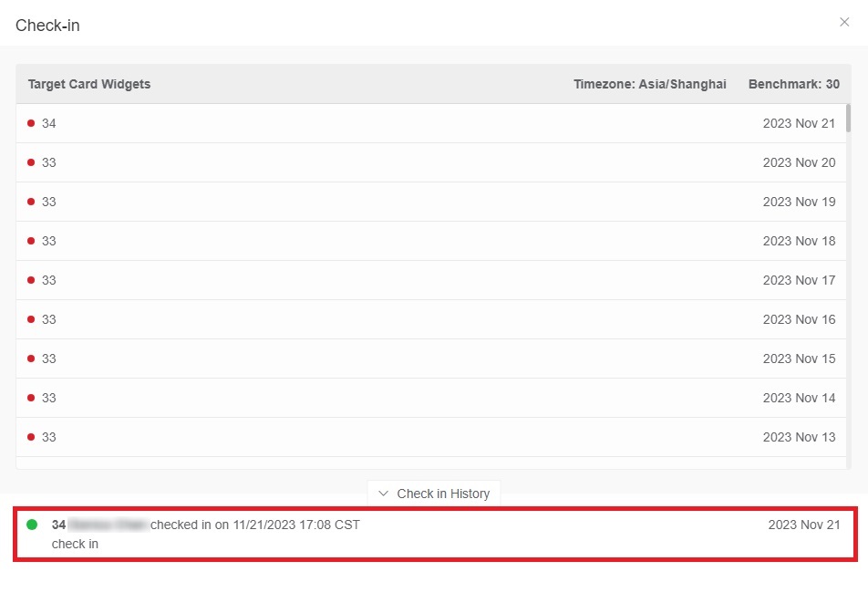
Task: Select the 2023 Nov 21 row
Action: coord(433,123)
